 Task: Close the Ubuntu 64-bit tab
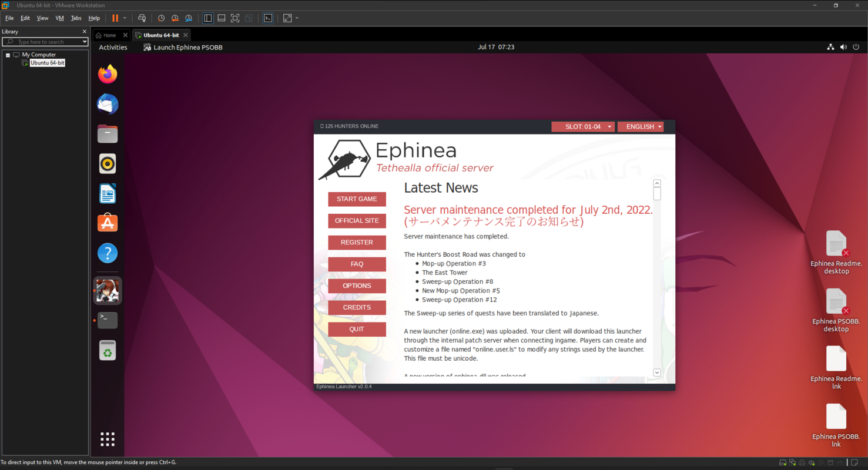(x=186, y=35)
